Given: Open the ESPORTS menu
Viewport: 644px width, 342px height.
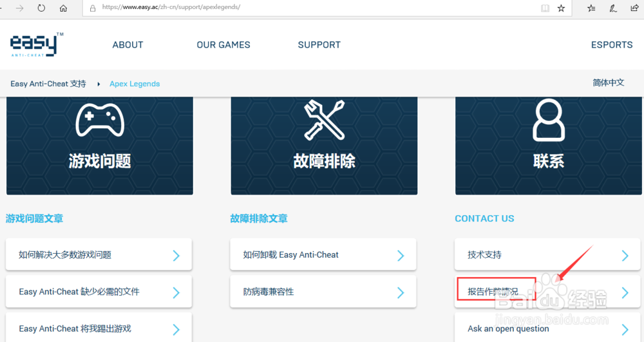Looking at the screenshot, I should click(612, 44).
